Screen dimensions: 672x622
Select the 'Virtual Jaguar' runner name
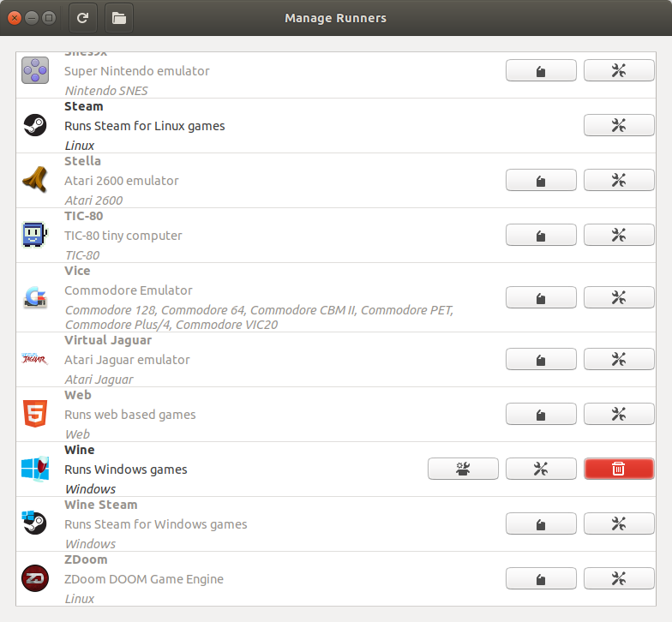coord(108,340)
